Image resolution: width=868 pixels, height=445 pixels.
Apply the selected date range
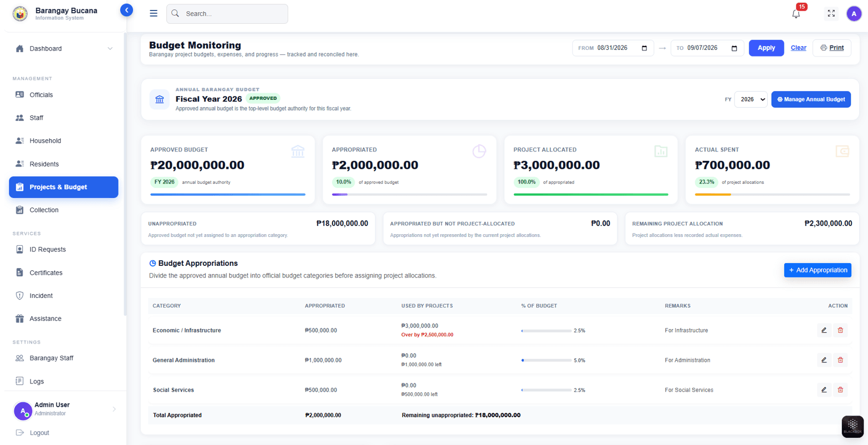coord(766,48)
